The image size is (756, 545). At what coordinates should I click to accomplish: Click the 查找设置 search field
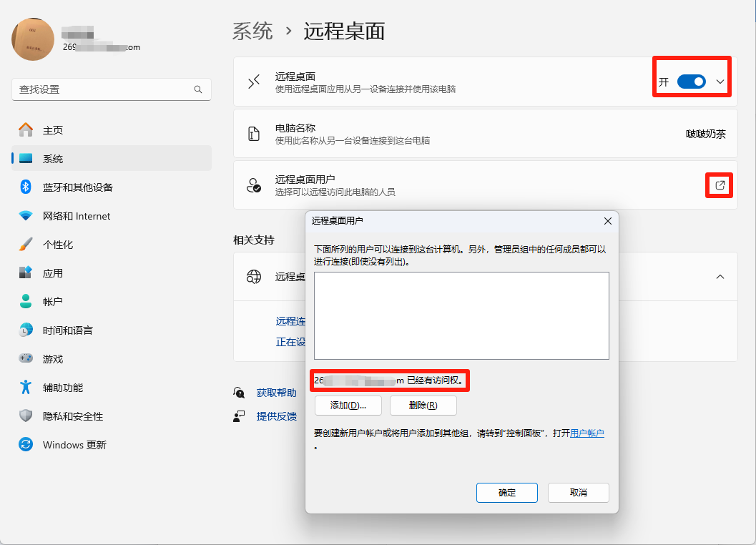pyautogui.click(x=112, y=89)
